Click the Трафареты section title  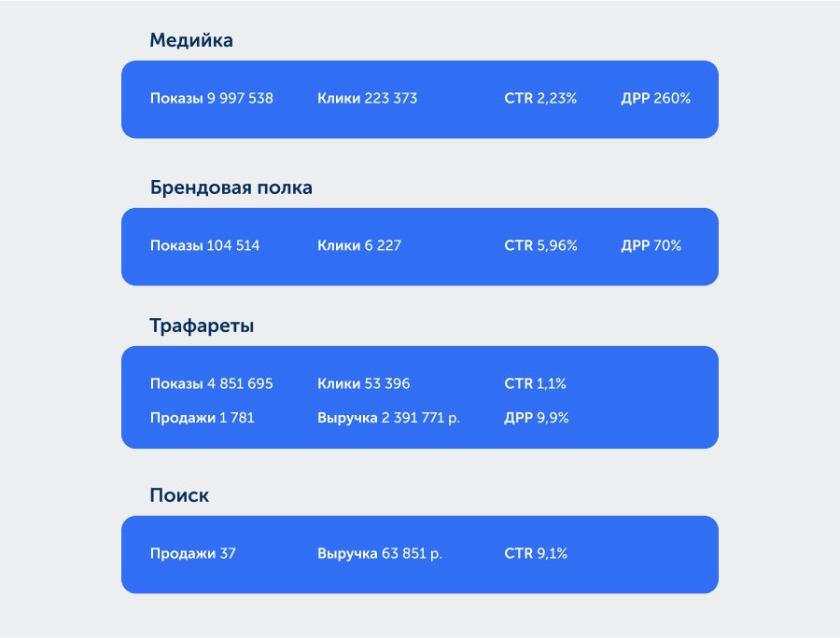click(202, 326)
